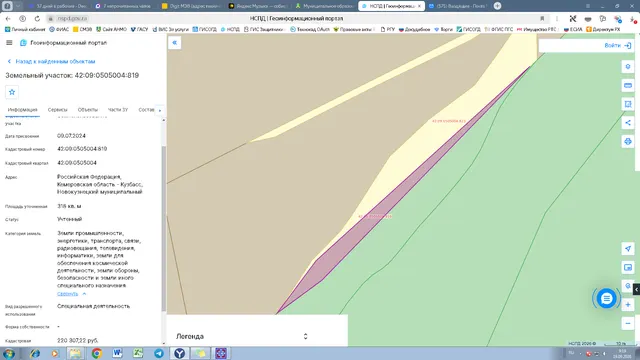
Task: Expand the dark side arrow tab at right edge
Action: [636, 289]
